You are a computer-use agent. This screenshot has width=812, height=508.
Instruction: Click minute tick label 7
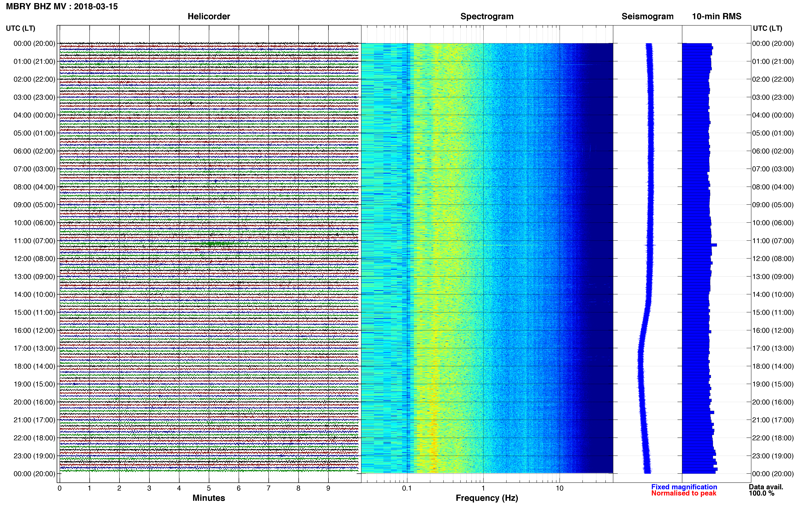pyautogui.click(x=269, y=488)
